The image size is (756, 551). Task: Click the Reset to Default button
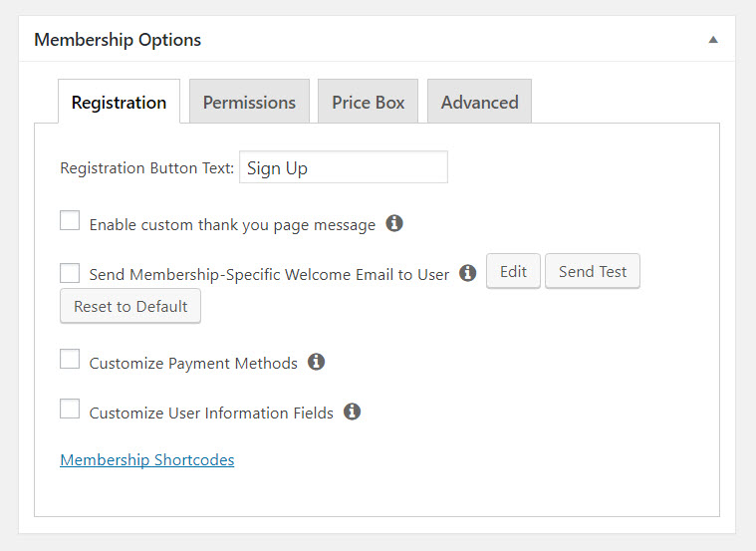click(x=130, y=306)
